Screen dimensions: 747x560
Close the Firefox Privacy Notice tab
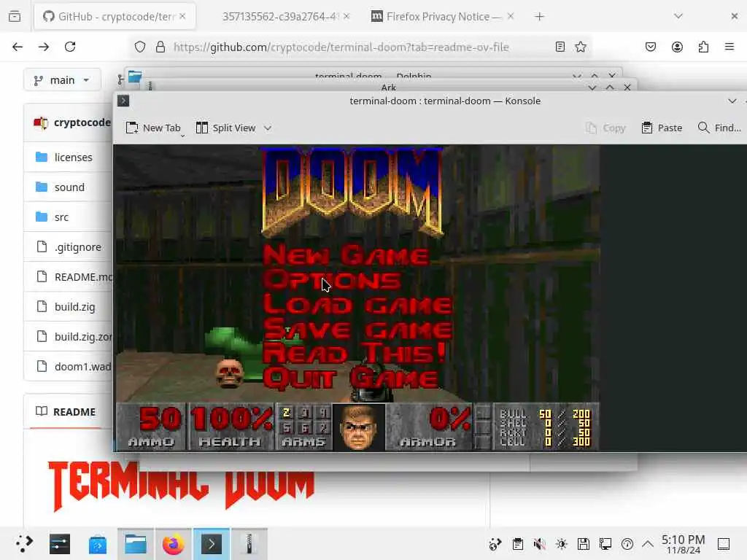click(x=511, y=17)
